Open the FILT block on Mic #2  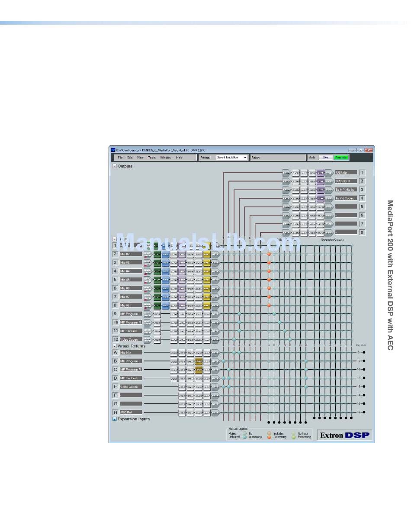coord(157,254)
